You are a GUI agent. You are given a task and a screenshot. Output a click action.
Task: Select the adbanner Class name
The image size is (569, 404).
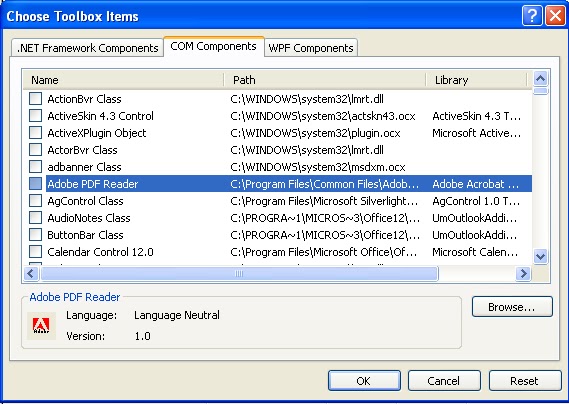(x=84, y=167)
